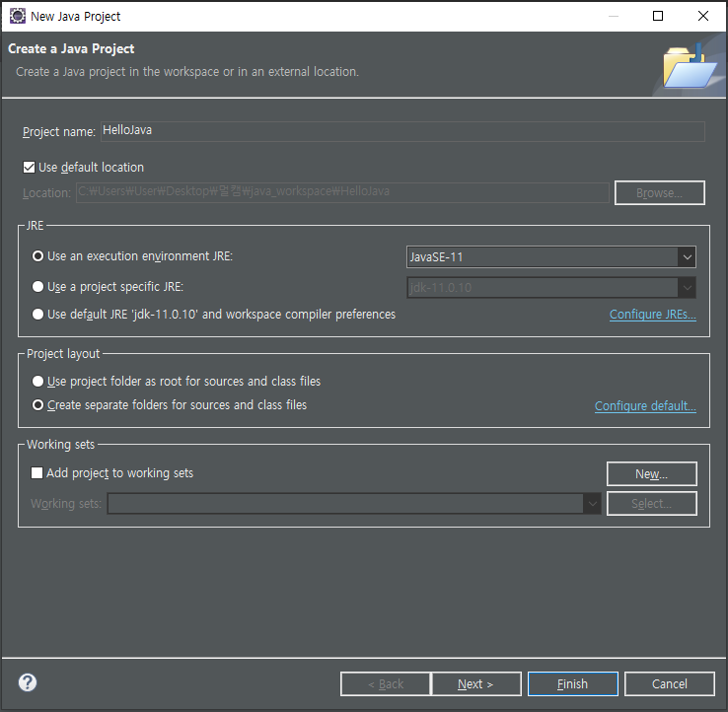This screenshot has width=728, height=712.
Task: Maximize the New Java Project window
Action: click(x=658, y=16)
